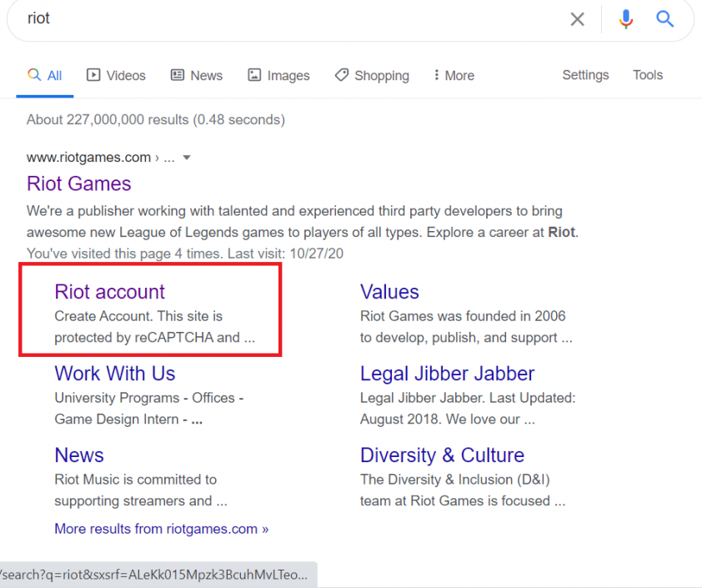Open the News sitelink under Riot Games
Viewport: 702px width, 588px height.
[x=79, y=455]
